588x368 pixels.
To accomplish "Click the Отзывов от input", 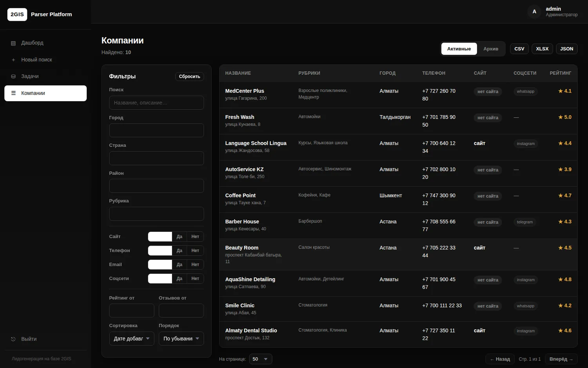I will 181,311.
